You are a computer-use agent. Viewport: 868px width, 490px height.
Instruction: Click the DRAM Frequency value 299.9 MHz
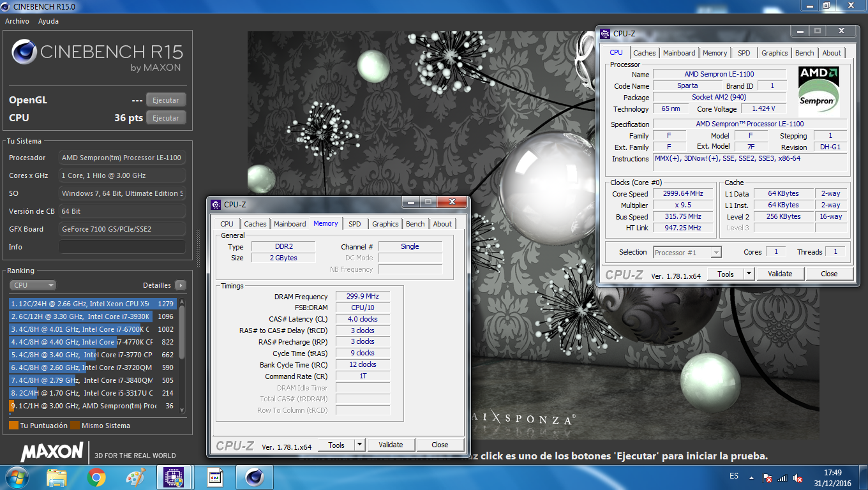pyautogui.click(x=363, y=297)
